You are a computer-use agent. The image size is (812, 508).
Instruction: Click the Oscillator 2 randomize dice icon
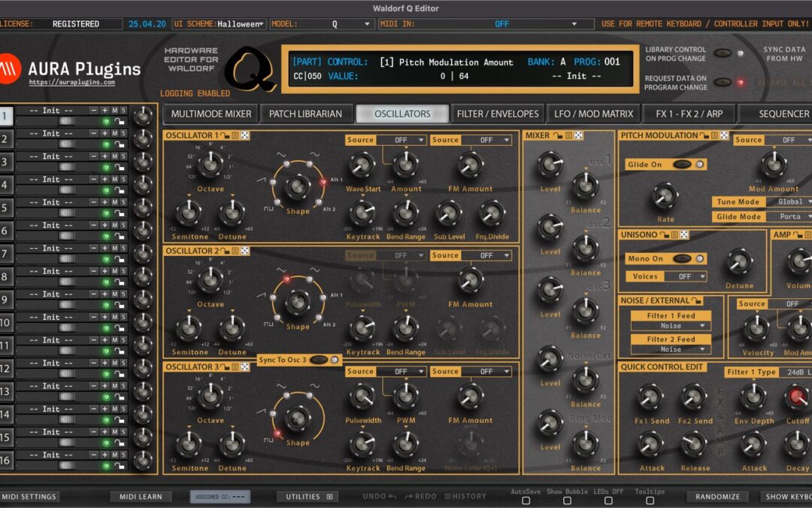244,252
